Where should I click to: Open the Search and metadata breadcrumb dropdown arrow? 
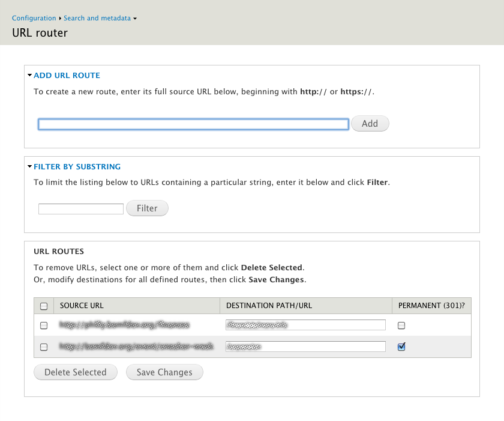tap(136, 18)
